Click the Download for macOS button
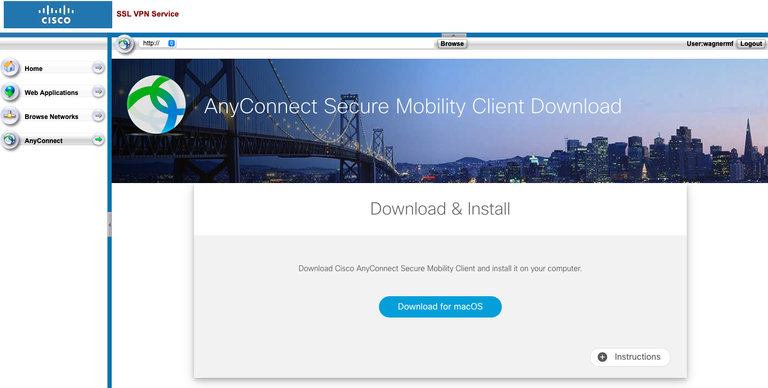The height and width of the screenshot is (388, 768). coord(440,307)
